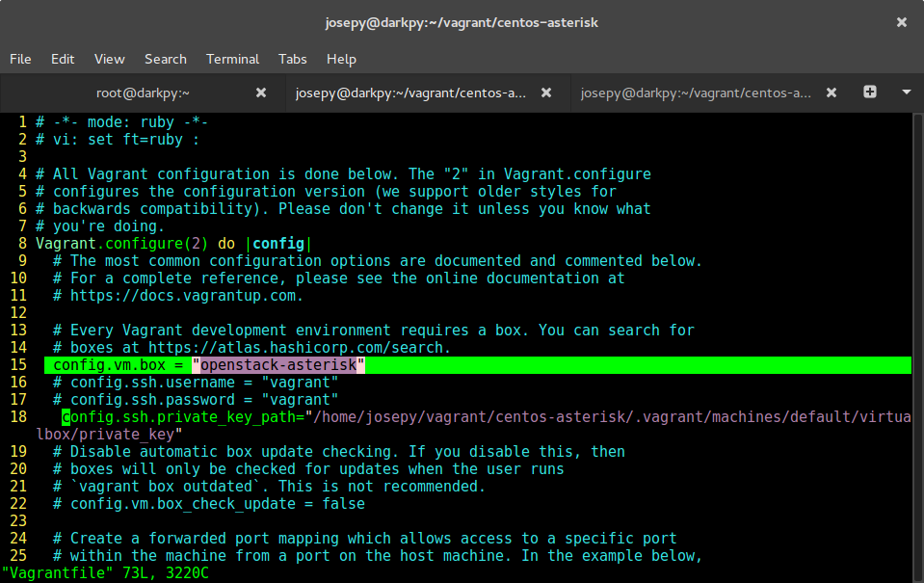
Task: Click the "config" block variable on line 8
Action: coord(278,244)
